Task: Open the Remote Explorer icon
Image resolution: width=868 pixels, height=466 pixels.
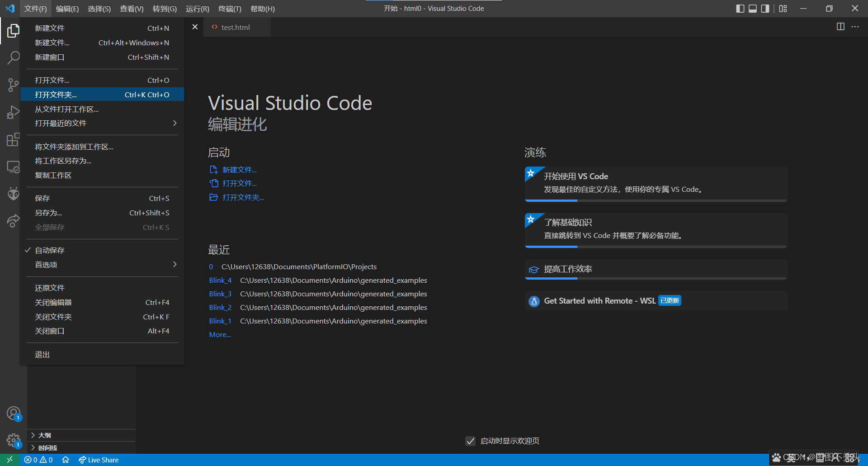Action: pyautogui.click(x=13, y=166)
